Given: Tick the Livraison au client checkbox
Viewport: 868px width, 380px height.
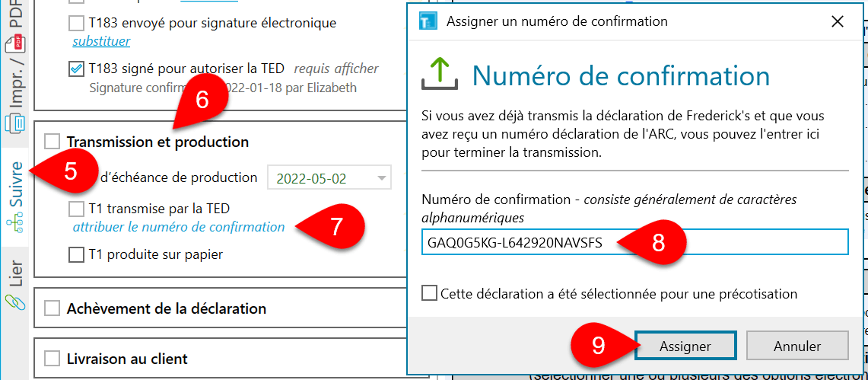Looking at the screenshot, I should [x=52, y=358].
